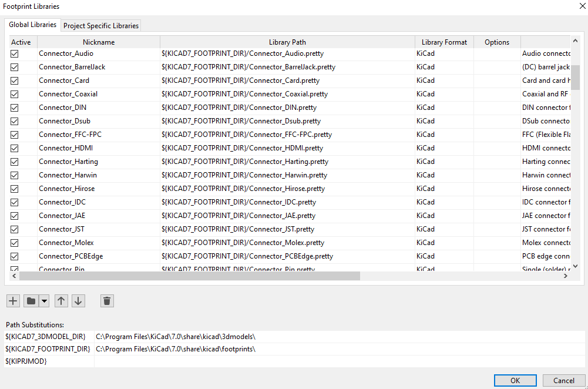The image size is (588, 389).
Task: Move selected library down with arrow icon
Action: (x=78, y=301)
